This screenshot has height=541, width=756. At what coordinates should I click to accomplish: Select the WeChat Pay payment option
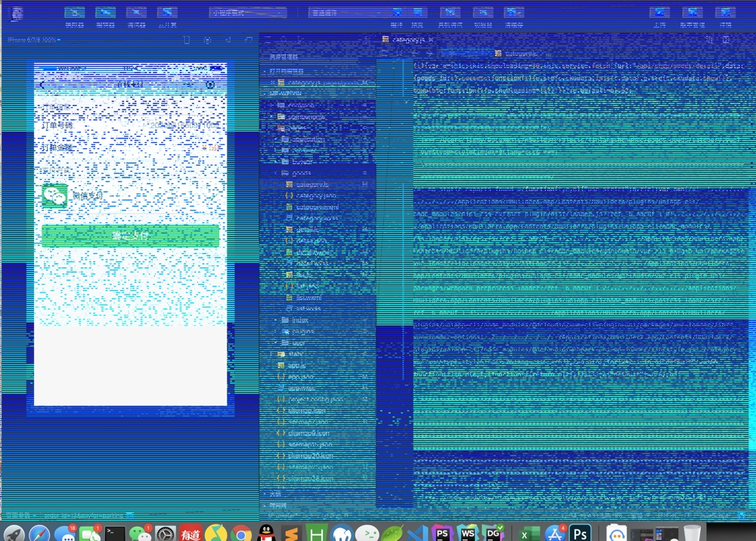tap(87, 196)
